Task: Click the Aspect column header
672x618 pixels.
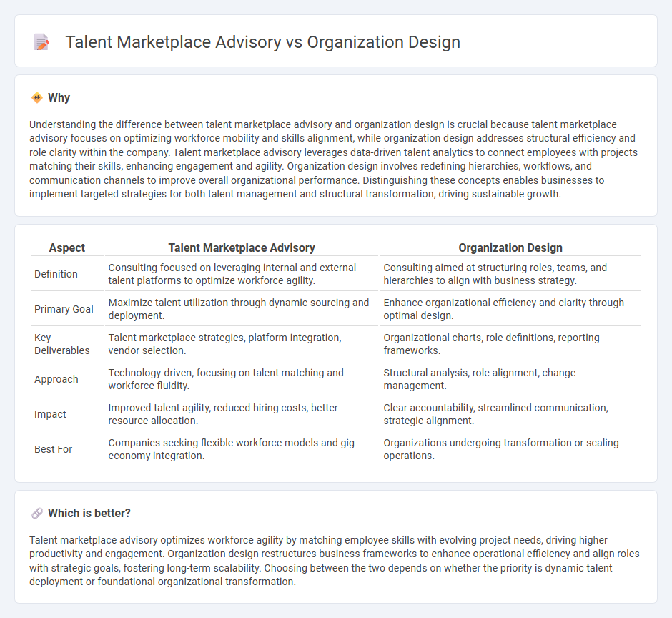Action: [66, 247]
